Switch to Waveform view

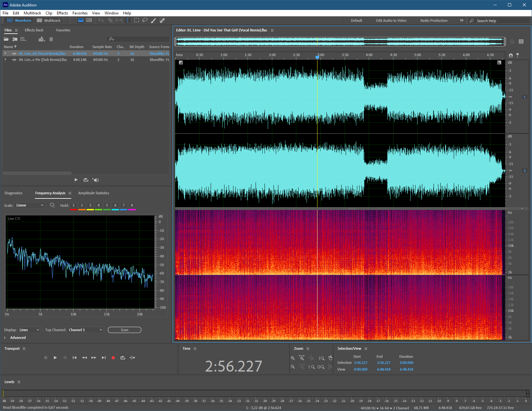[x=19, y=20]
